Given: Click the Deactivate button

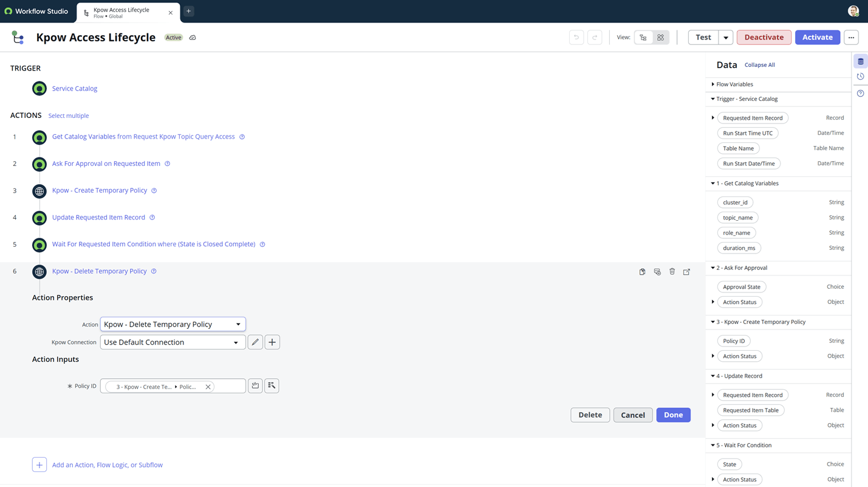Looking at the screenshot, I should coord(764,38).
